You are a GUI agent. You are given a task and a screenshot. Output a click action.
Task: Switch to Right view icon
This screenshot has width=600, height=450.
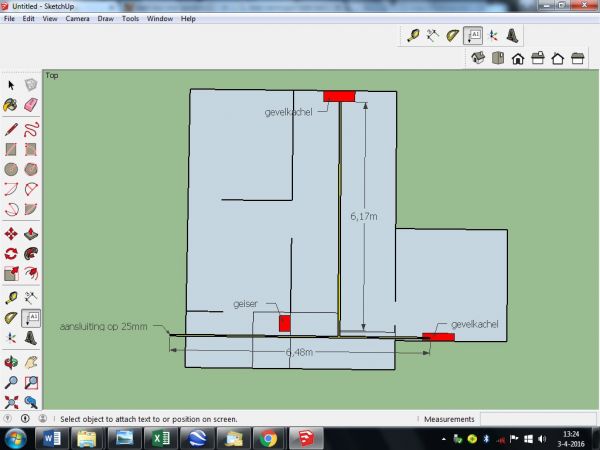(538, 58)
